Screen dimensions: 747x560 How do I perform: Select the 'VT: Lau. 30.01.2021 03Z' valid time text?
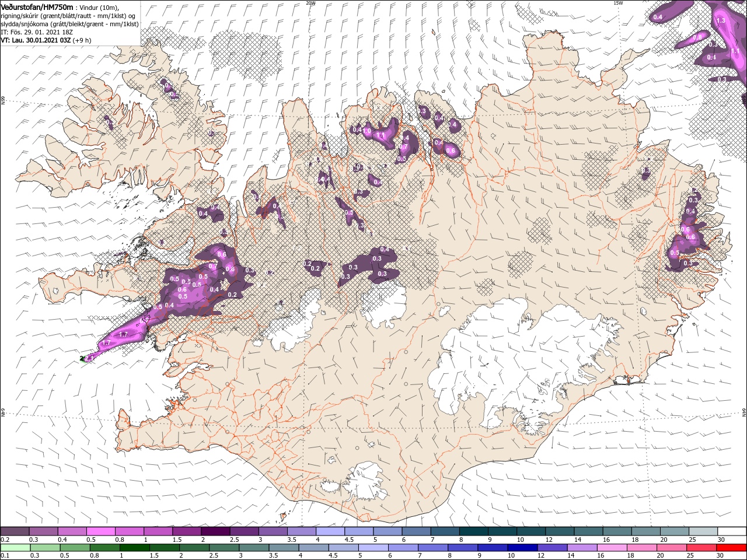click(x=36, y=40)
